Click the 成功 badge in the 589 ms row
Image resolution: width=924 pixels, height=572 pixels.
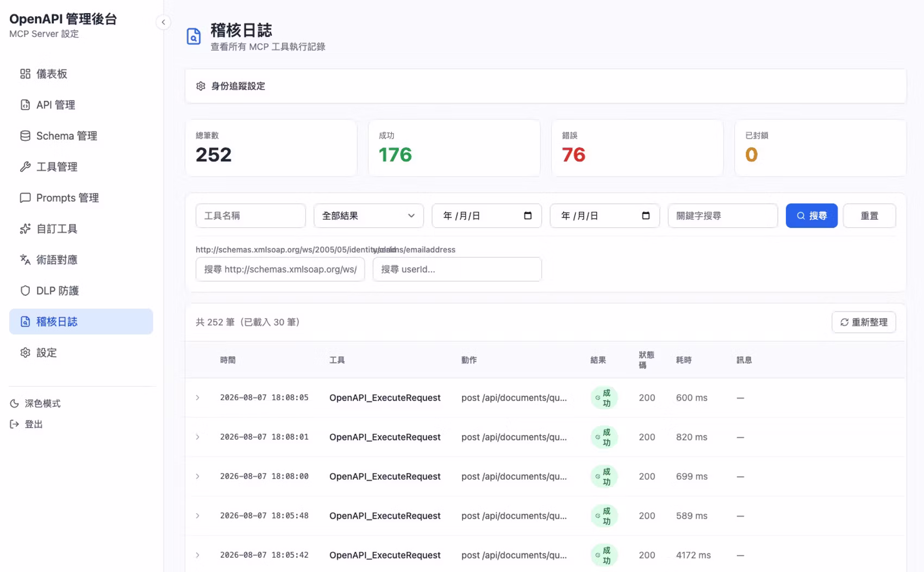(604, 516)
